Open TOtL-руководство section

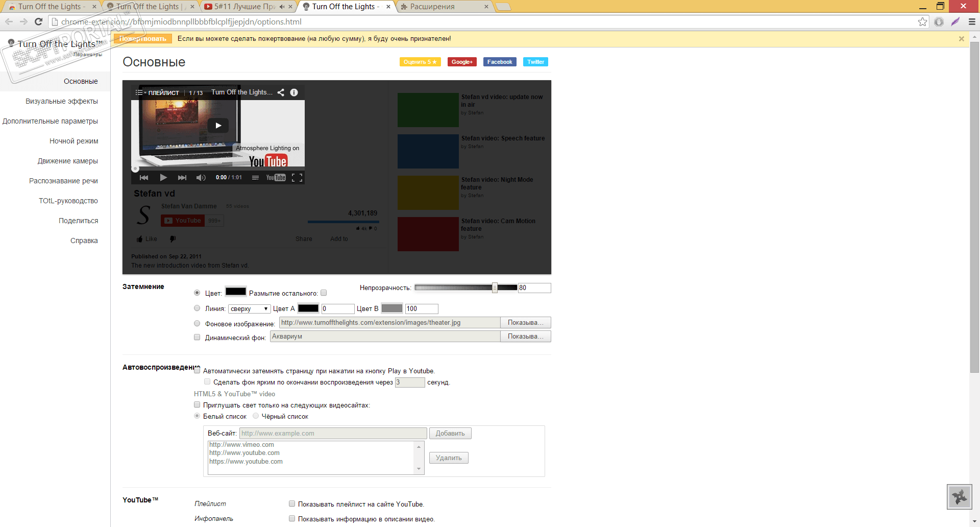pos(68,201)
